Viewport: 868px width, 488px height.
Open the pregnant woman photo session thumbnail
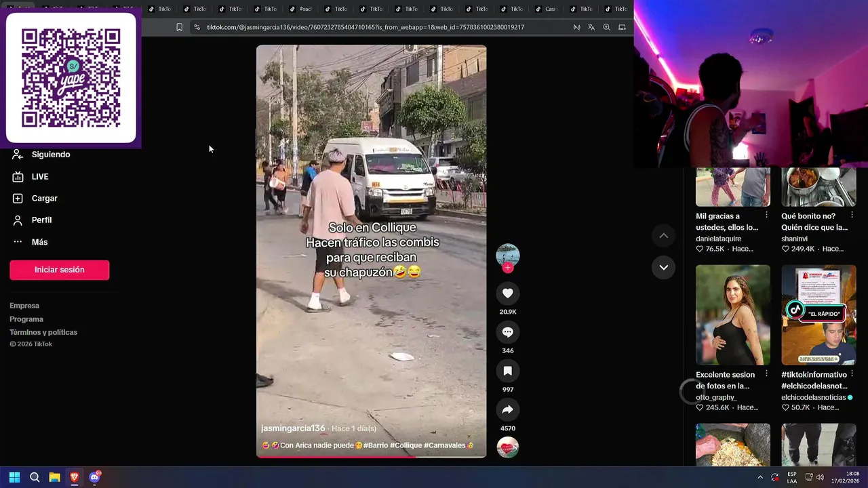[733, 315]
